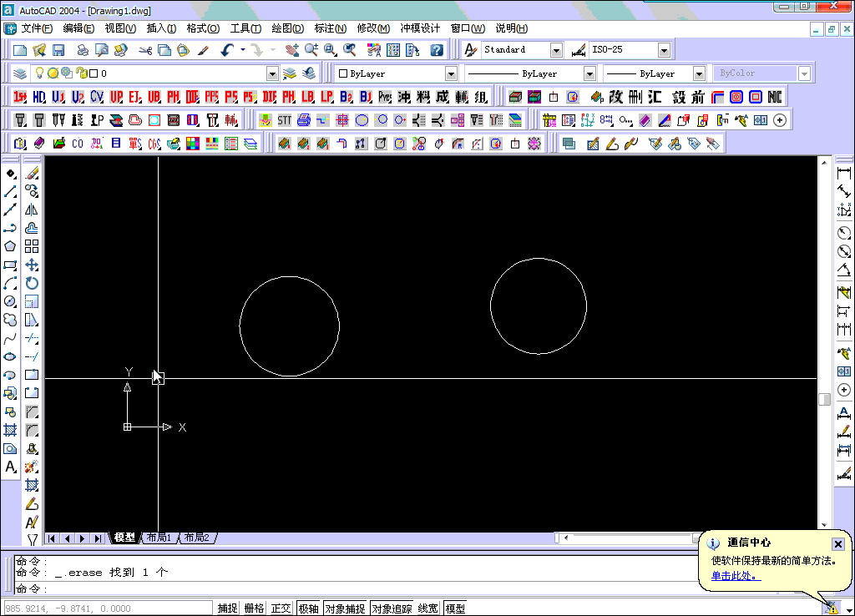The image size is (855, 616).
Task: Click the vertical scrollbar thumb
Action: click(x=824, y=399)
